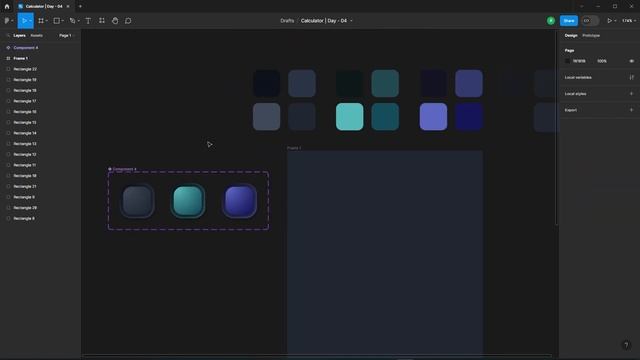Click the Frame 1 label on canvas

pos(294,148)
